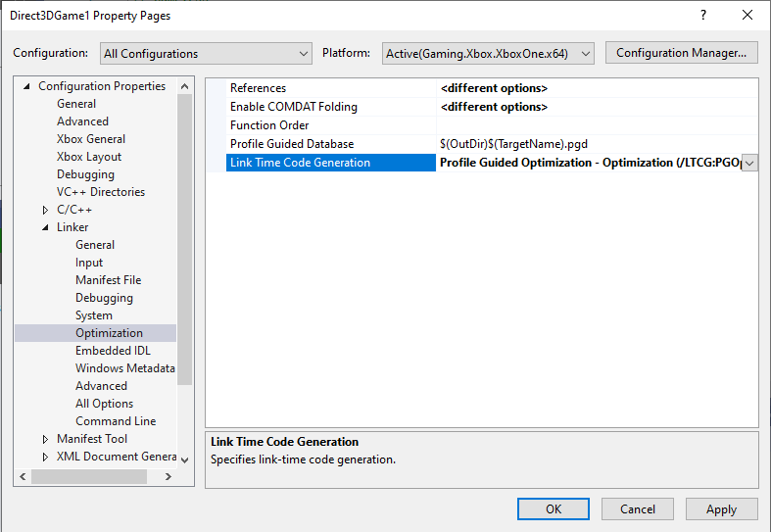Screen dimensions: 771x532
Task: Select the Manifest File page
Action: pyautogui.click(x=108, y=280)
